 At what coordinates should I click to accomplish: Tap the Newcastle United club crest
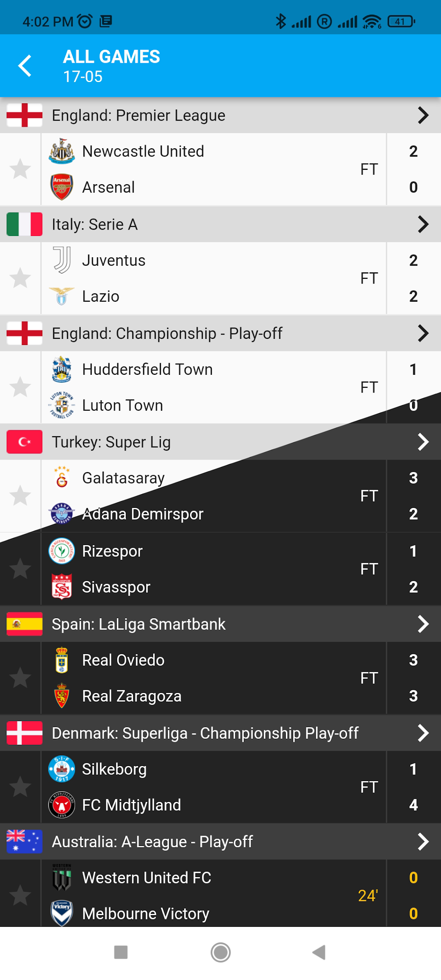62,151
